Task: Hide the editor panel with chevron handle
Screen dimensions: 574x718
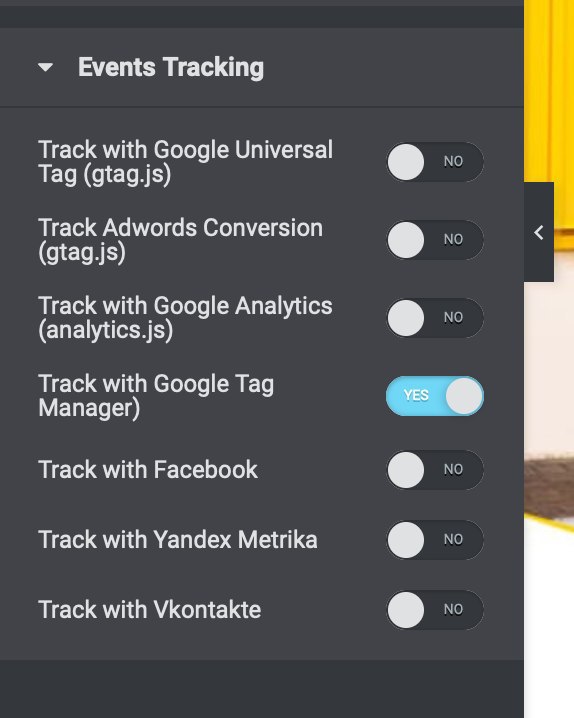Action: tap(539, 232)
